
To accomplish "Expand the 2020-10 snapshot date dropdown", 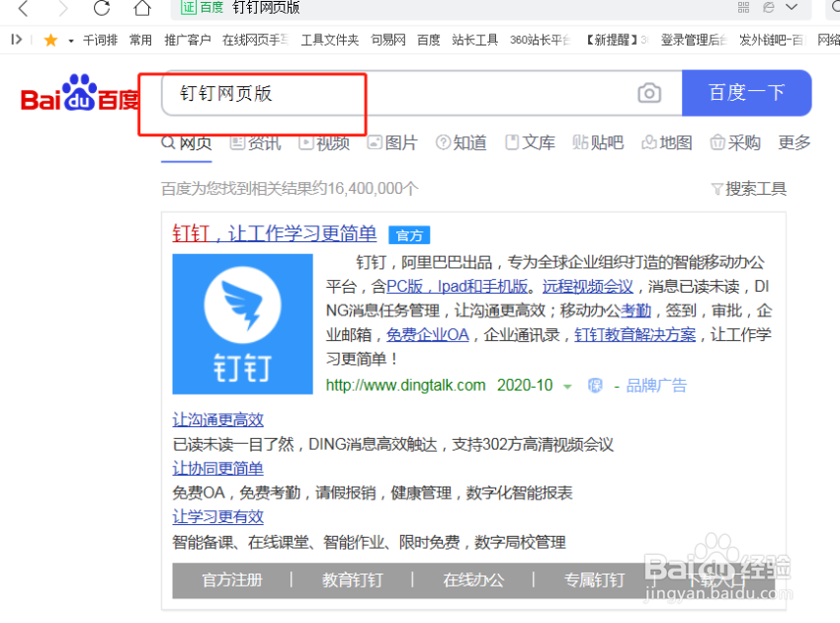I will [566, 386].
